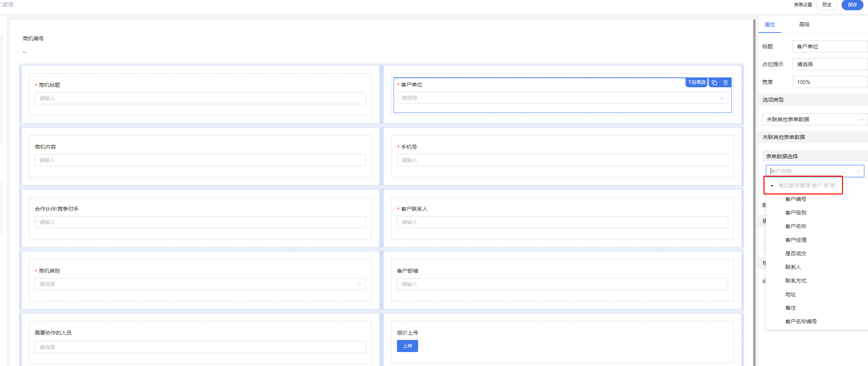This screenshot has height=366, width=868.
Task: Focus the 宽度 input showing 100%
Action: 830,82
